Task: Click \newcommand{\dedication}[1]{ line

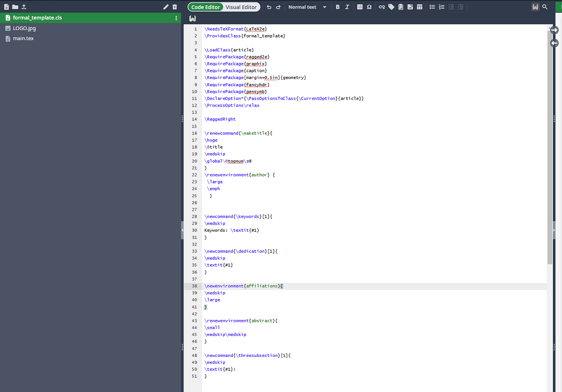Action: point(241,251)
